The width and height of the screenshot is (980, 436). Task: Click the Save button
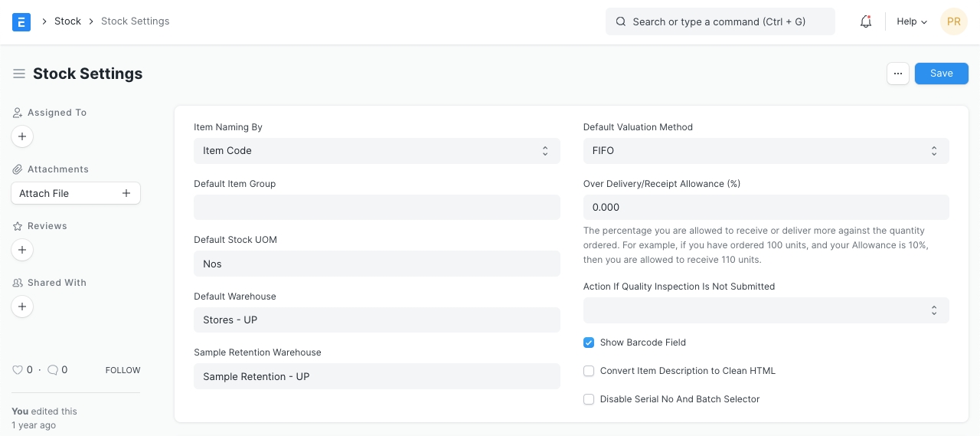coord(941,74)
